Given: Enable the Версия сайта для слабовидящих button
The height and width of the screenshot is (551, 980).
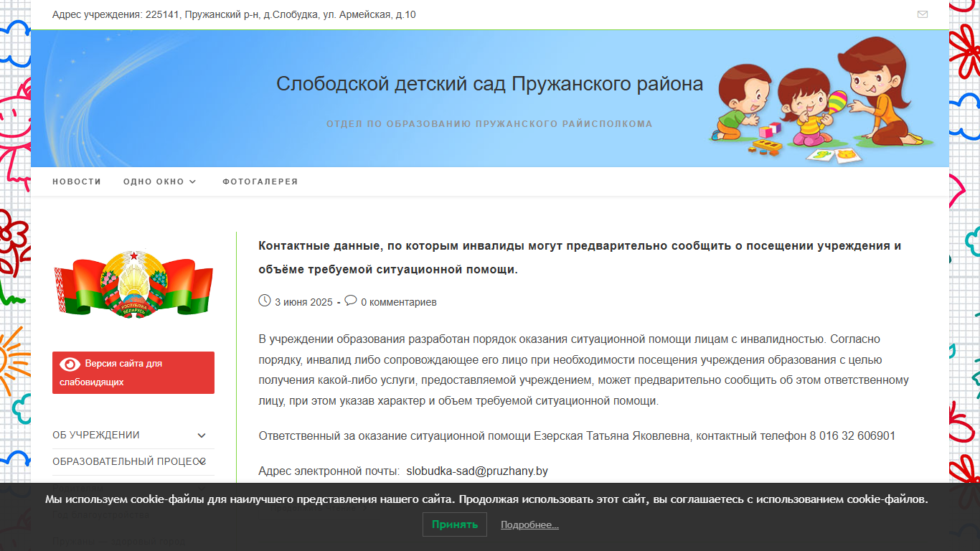Looking at the screenshot, I should click(x=133, y=372).
